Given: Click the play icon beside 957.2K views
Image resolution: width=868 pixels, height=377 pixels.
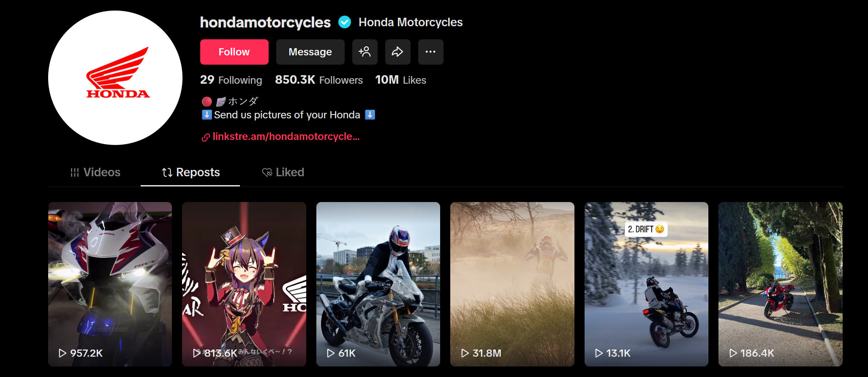Looking at the screenshot, I should tap(63, 353).
